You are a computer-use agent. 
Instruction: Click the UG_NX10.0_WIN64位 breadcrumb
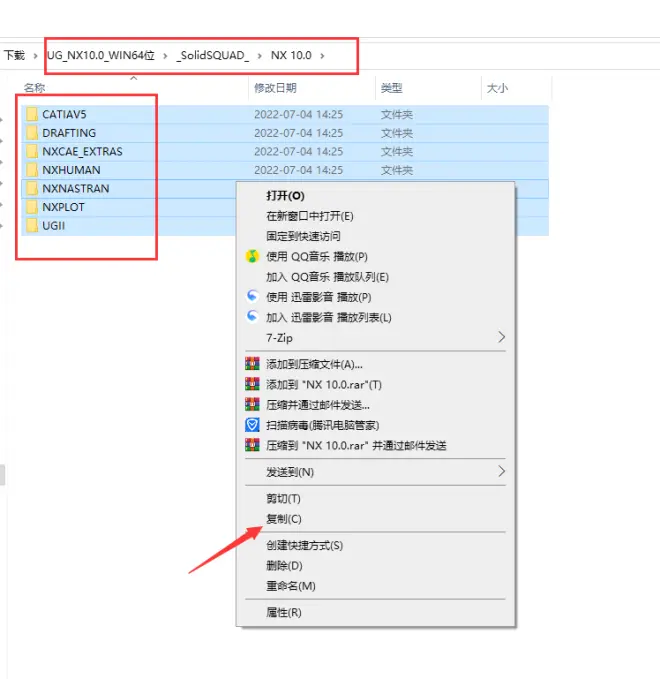point(101,55)
